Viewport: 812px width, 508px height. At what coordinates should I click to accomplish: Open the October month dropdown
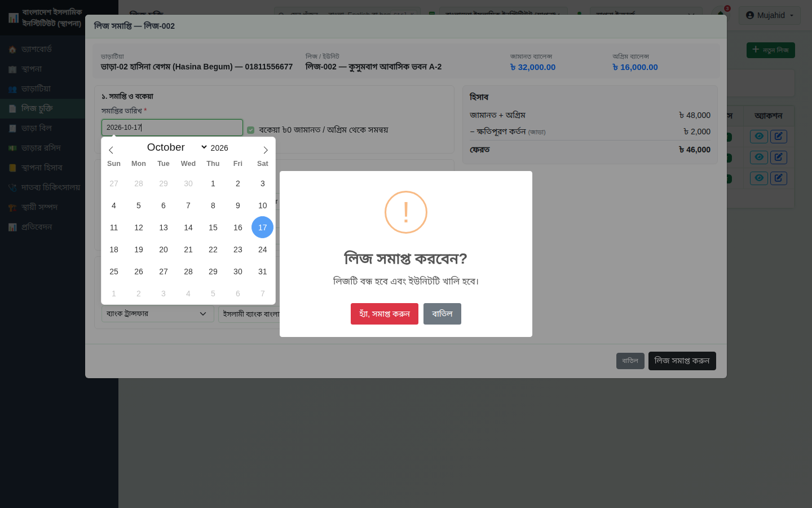pos(176,147)
